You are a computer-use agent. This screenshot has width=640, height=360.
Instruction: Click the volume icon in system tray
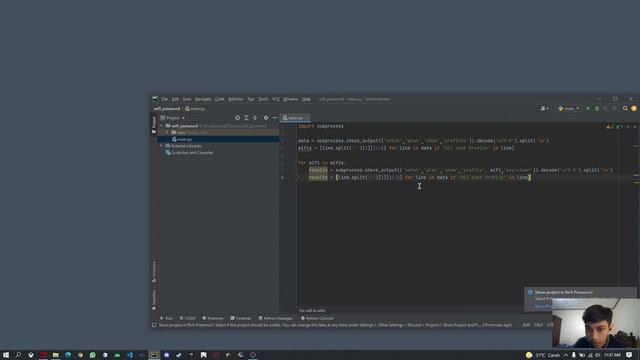pyautogui.click(x=598, y=355)
